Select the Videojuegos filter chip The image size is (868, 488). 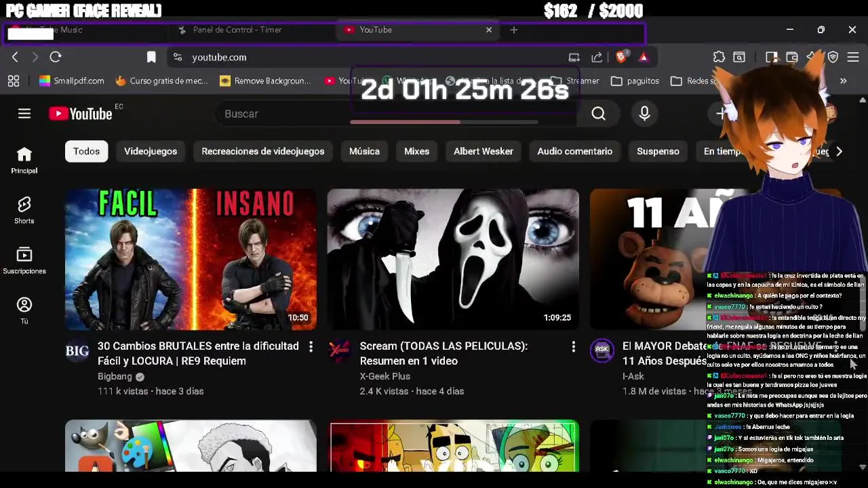(151, 151)
